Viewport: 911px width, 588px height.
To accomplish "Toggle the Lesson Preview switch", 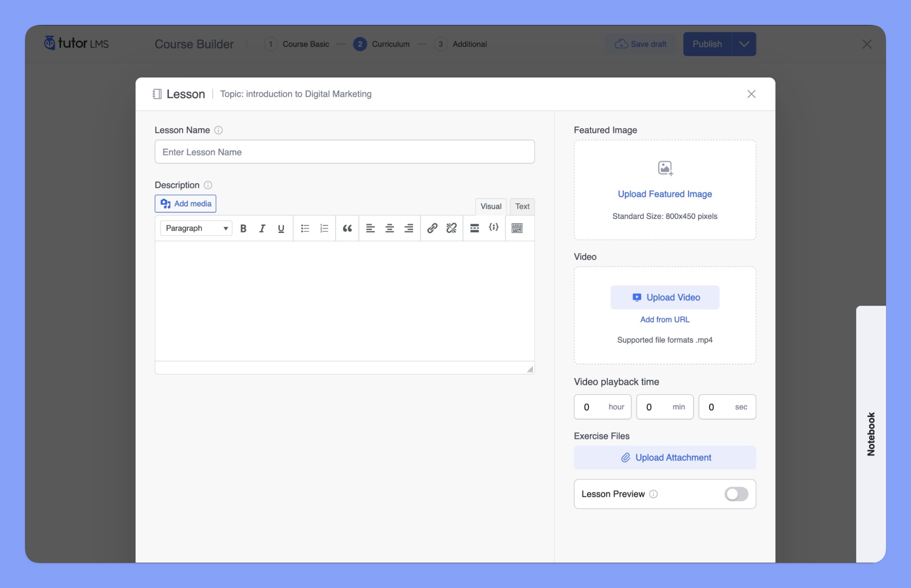I will click(x=737, y=494).
